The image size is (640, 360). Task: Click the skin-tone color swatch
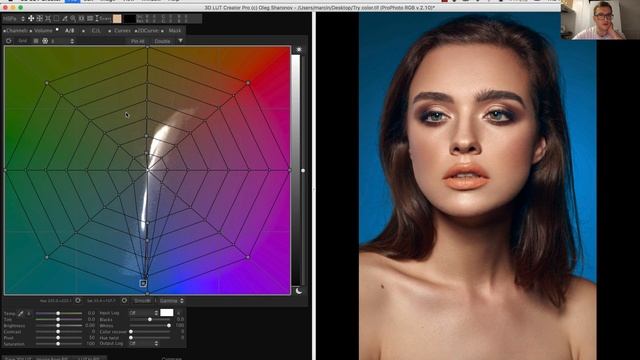[117, 18]
